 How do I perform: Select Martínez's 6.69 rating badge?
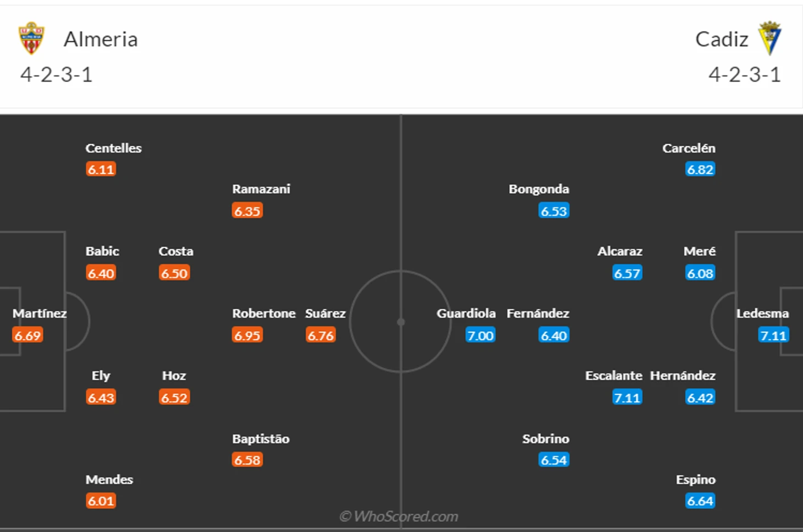(x=28, y=335)
